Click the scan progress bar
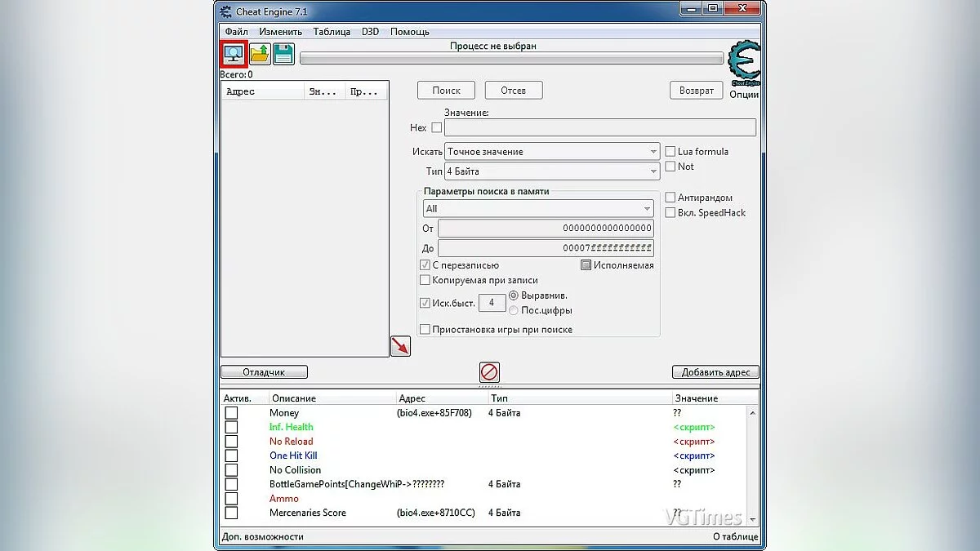This screenshot has width=980, height=551. 511,59
